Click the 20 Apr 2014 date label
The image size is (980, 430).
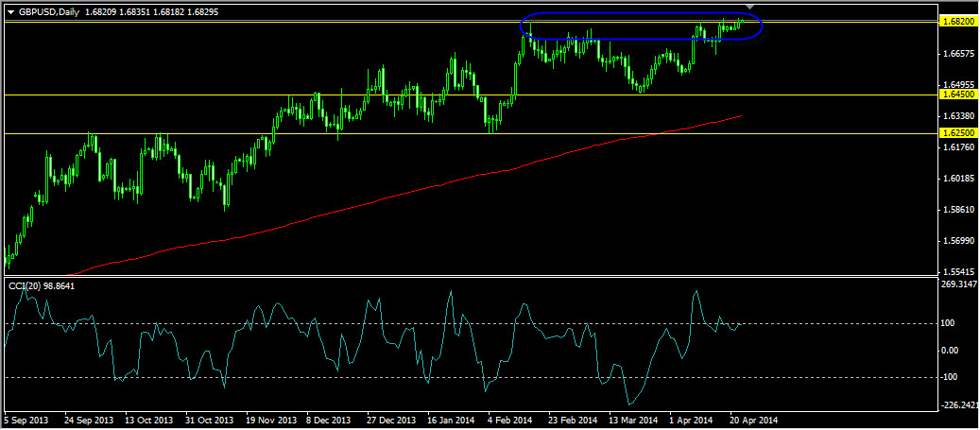pyautogui.click(x=753, y=420)
